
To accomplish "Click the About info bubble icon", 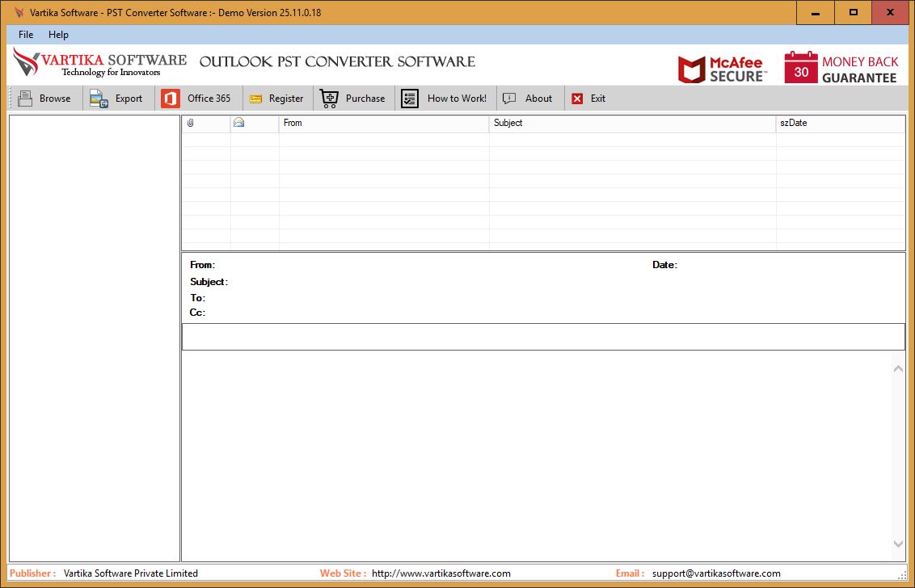I will [x=509, y=99].
